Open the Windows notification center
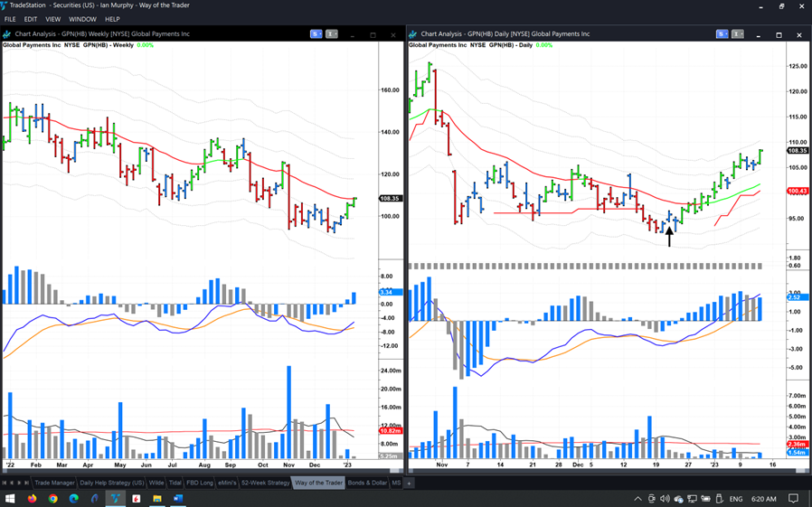The height and width of the screenshot is (507, 812). [794, 499]
